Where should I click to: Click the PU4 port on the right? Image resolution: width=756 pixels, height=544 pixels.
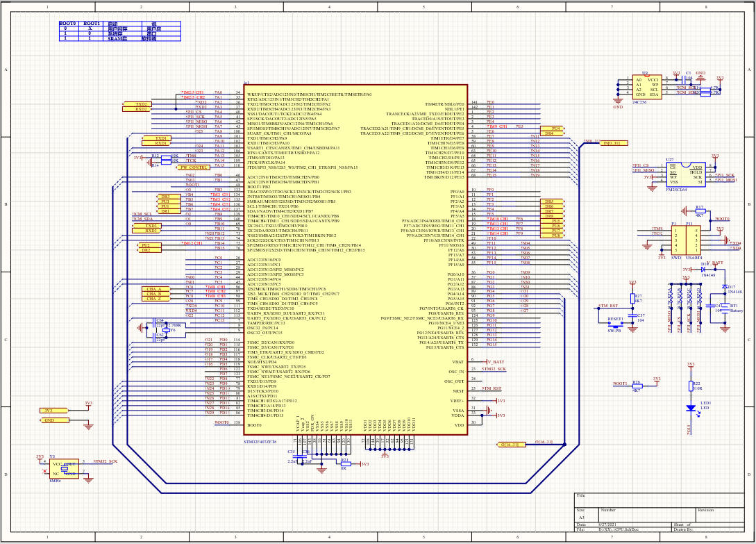coord(552,129)
